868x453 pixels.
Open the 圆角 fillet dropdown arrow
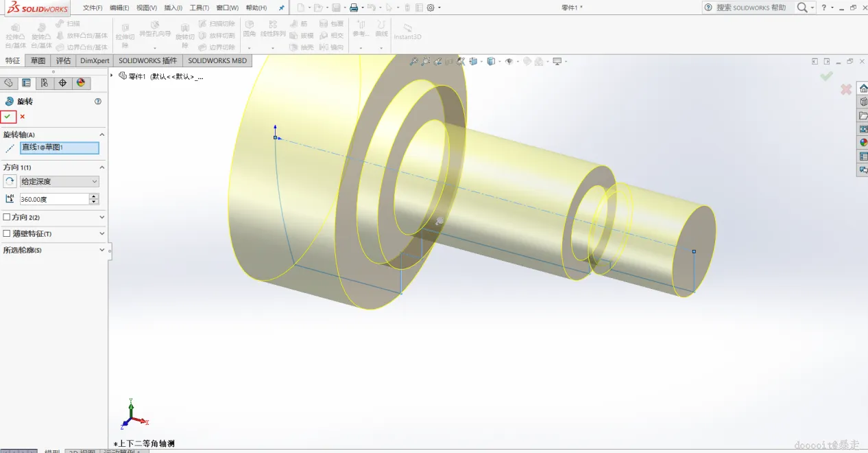click(249, 48)
